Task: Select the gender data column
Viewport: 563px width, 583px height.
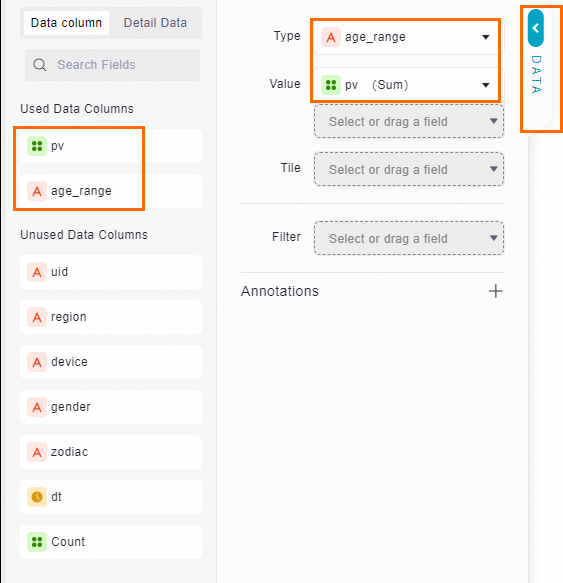Action: pyautogui.click(x=111, y=407)
